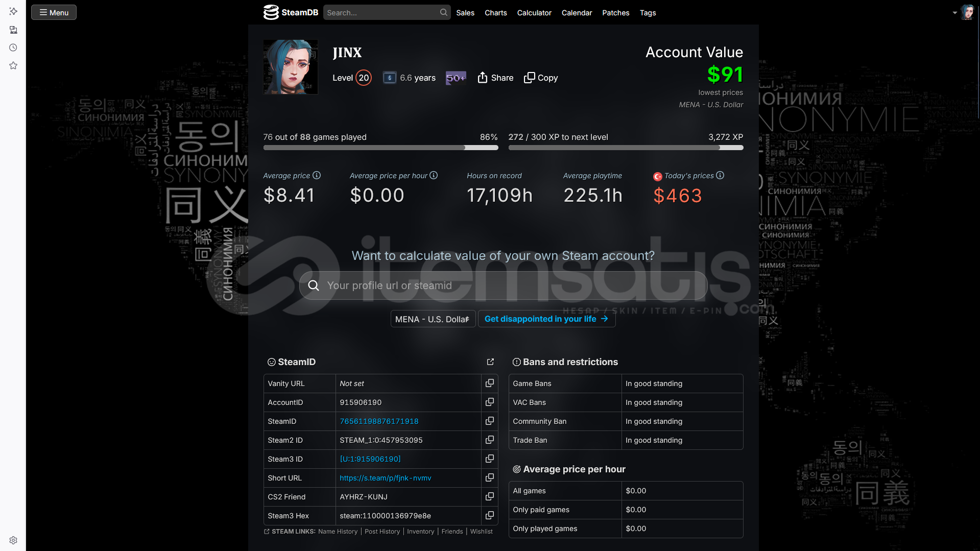Screen dimensions: 980x551
Task: Click the Turkey flag icon
Action: pyautogui.click(x=658, y=176)
